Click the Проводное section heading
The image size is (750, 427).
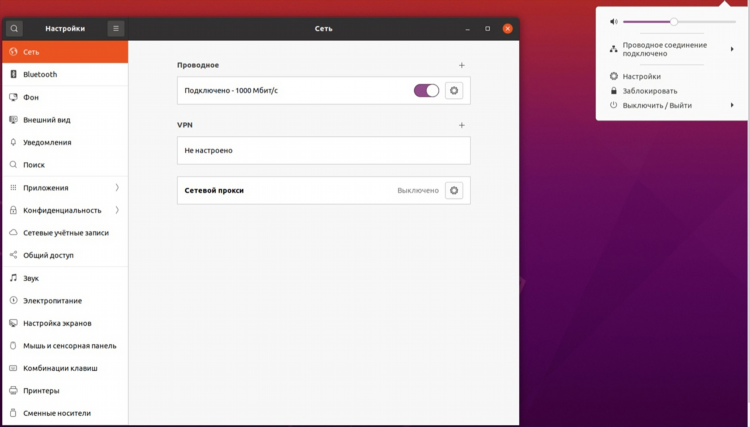click(198, 65)
